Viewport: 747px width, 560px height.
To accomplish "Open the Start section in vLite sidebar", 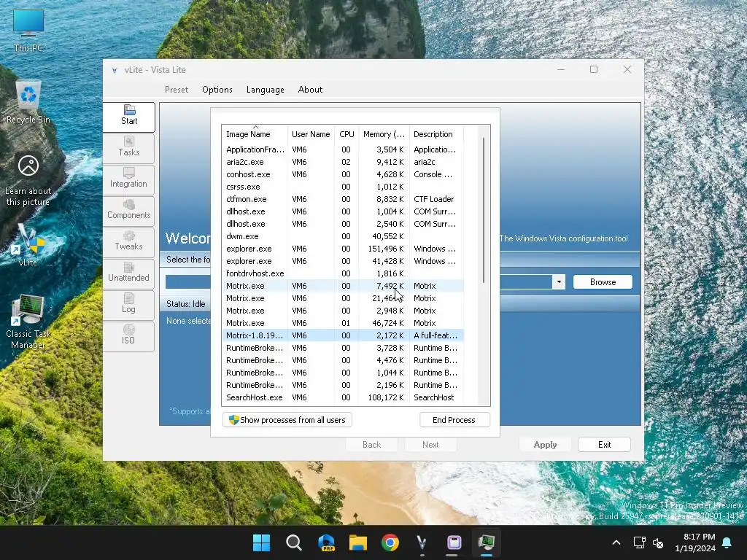I will [129, 116].
